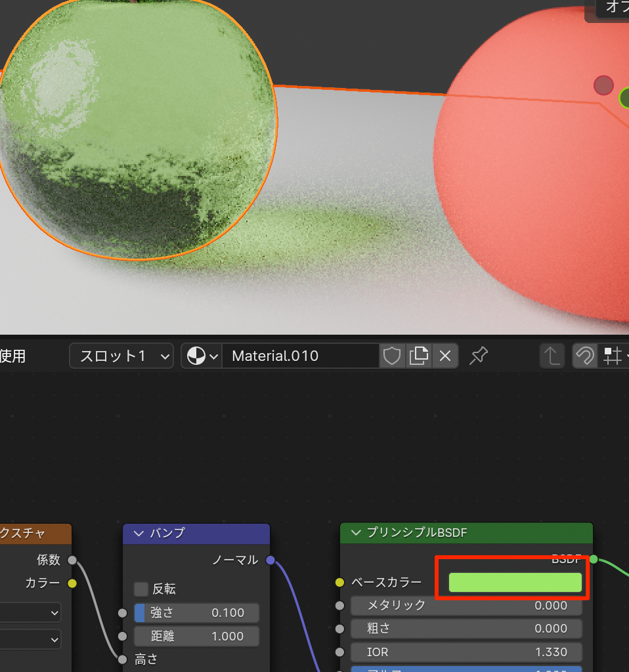Click the green BSDF output socket
Image resolution: width=629 pixels, height=672 pixels.
tap(594, 559)
